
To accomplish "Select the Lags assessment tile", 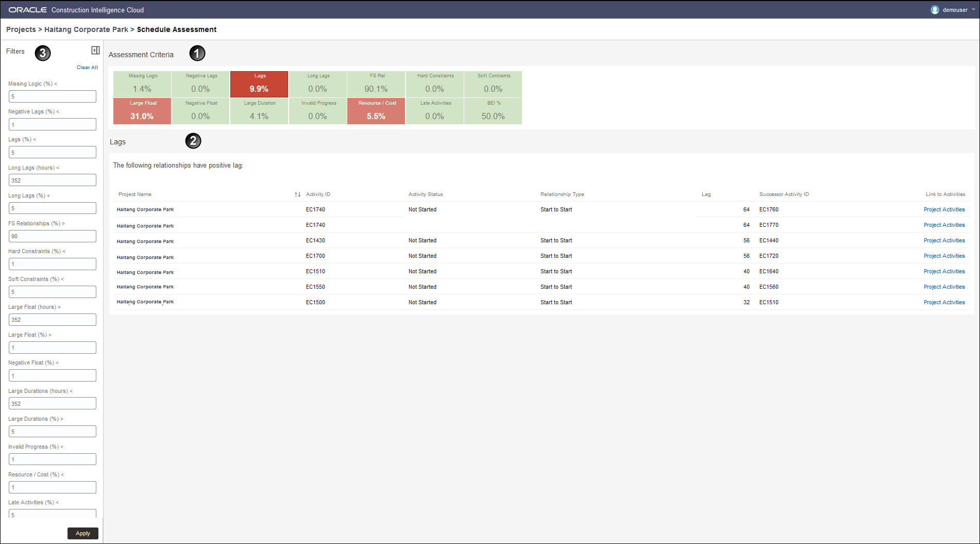I will point(259,84).
